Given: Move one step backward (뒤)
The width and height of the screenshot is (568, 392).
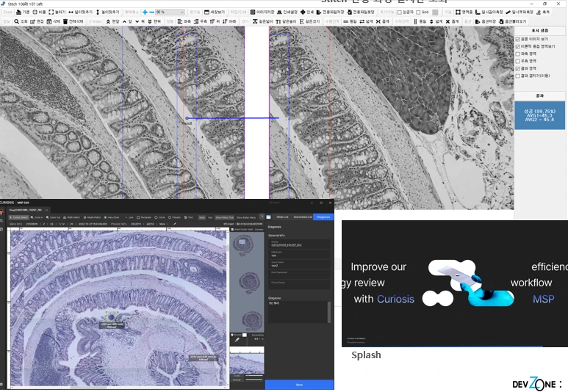Looking at the screenshot, I should pyautogui.click(x=140, y=21).
